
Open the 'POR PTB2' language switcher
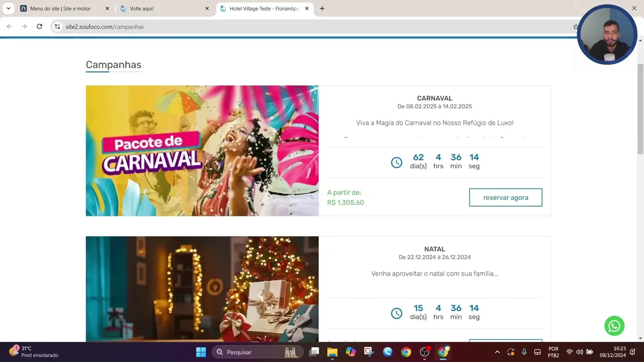click(x=553, y=352)
